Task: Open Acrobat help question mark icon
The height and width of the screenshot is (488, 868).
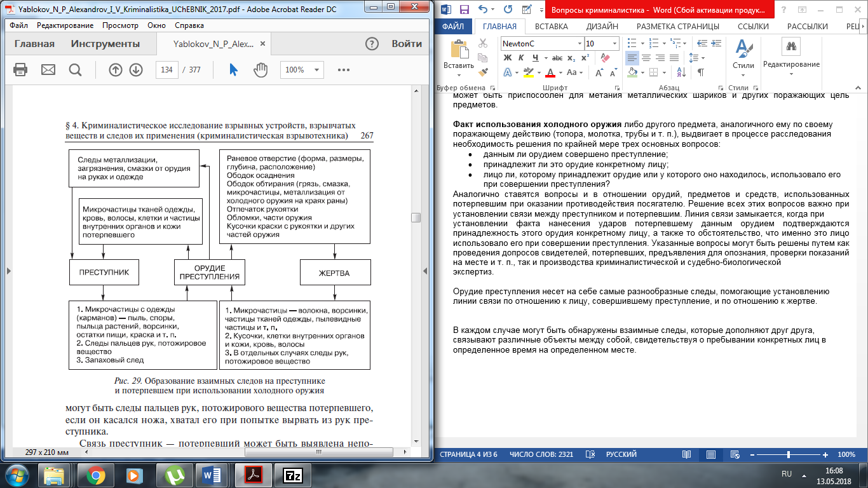Action: [372, 44]
